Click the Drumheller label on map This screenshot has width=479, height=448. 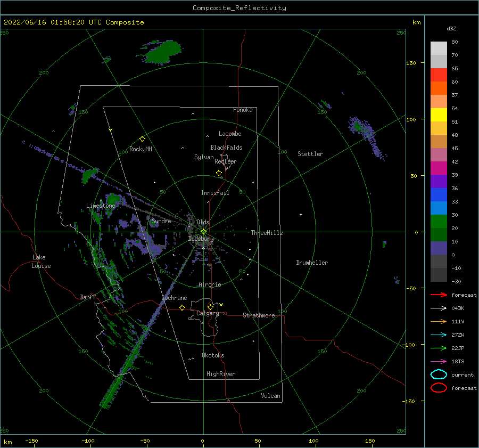pyautogui.click(x=312, y=263)
